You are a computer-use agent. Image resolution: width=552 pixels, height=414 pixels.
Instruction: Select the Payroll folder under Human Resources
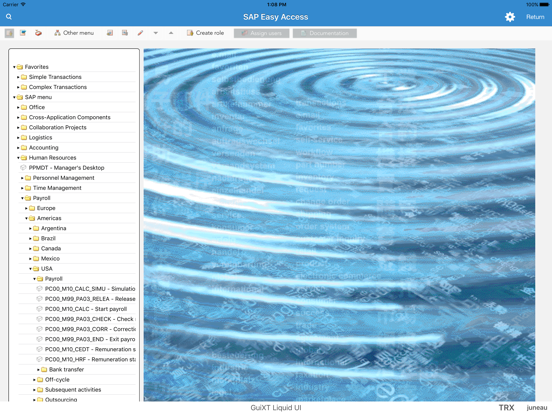41,198
